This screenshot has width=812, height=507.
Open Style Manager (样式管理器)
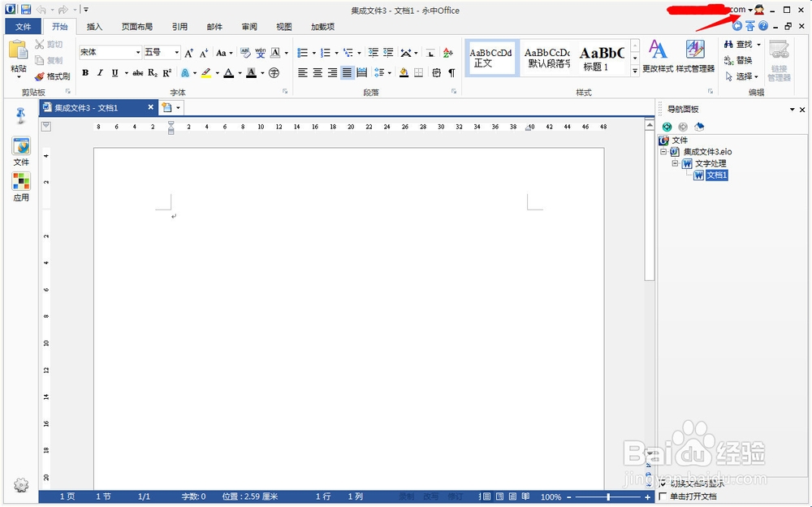tap(695, 56)
